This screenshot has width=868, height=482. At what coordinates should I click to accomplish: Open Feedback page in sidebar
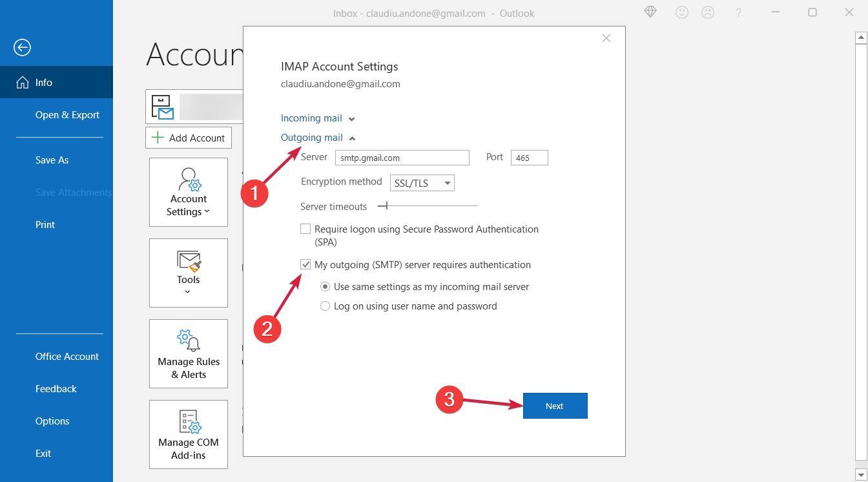coord(56,388)
